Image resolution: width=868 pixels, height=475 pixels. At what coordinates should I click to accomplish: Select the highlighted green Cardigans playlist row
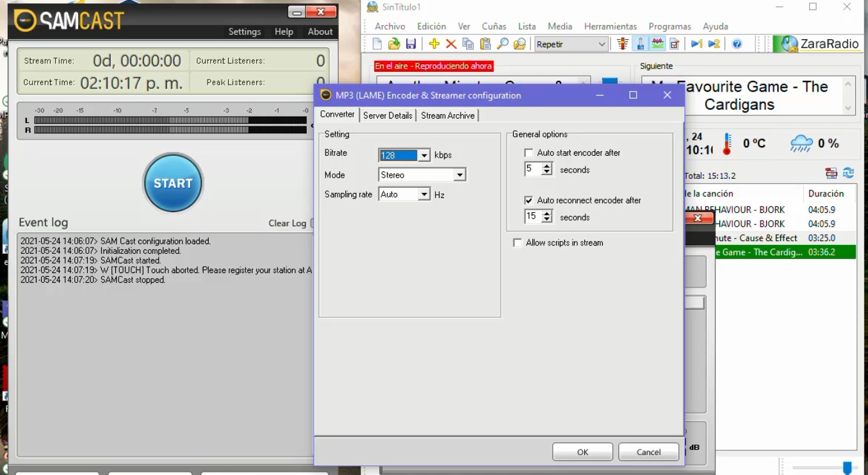(785, 252)
